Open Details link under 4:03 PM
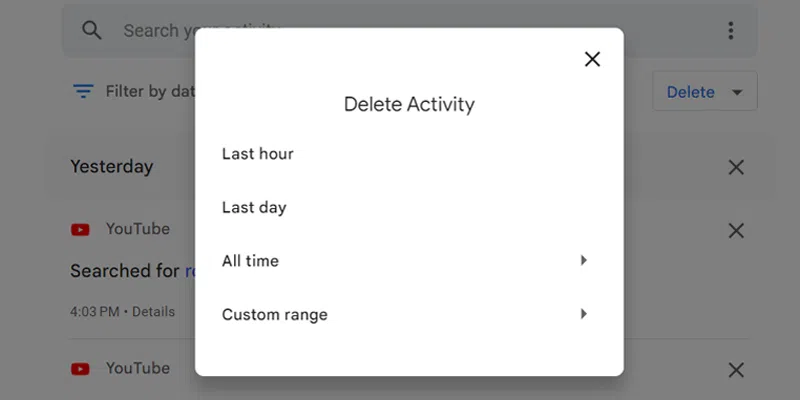 (x=154, y=312)
